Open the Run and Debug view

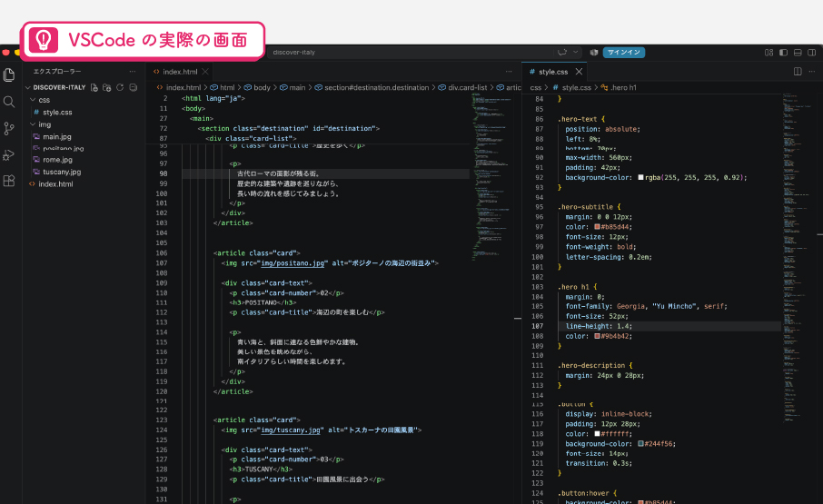click(x=9, y=154)
